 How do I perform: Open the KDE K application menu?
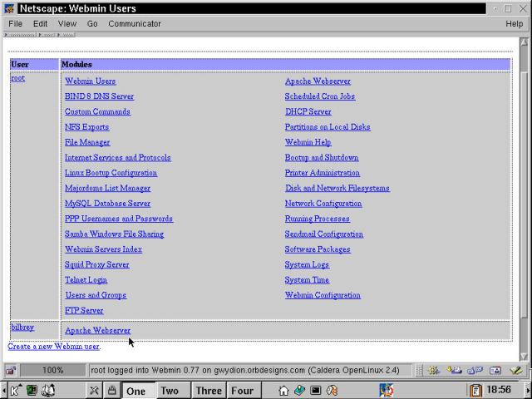15,390
